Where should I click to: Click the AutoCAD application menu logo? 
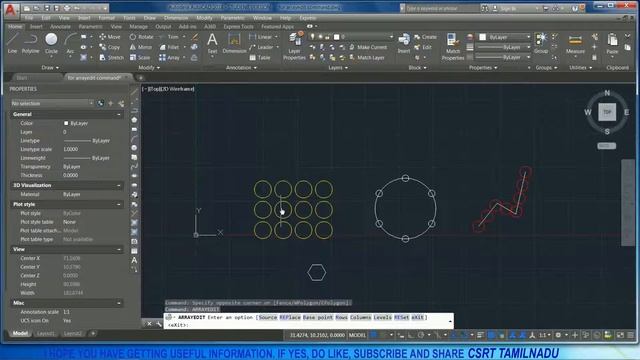(10, 10)
